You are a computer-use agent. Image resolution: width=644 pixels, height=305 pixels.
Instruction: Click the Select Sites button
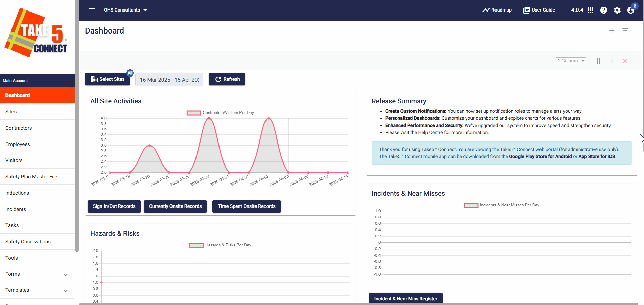[108, 79]
